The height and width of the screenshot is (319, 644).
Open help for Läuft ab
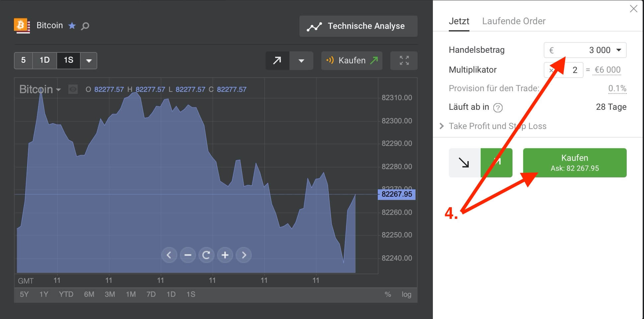[x=498, y=107]
